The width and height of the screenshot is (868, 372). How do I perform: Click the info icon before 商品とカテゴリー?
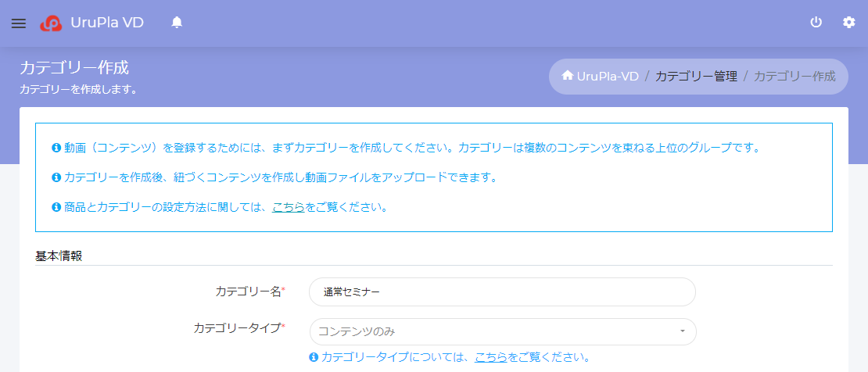[56, 208]
